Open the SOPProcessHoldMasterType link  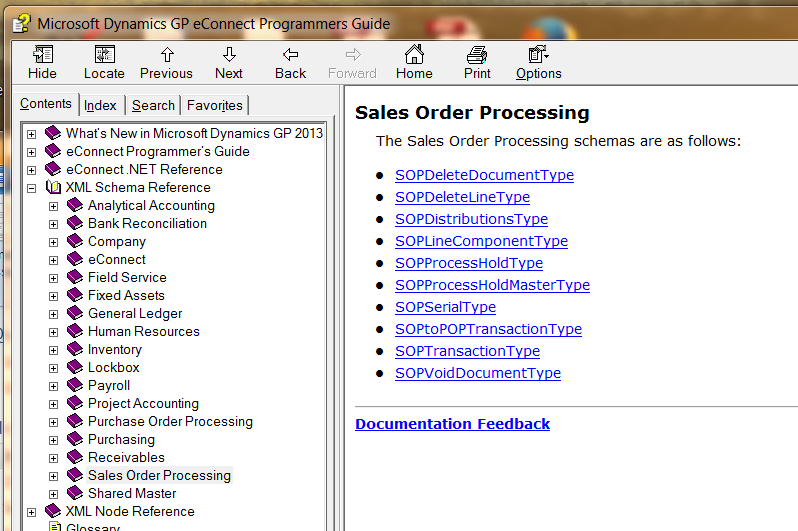pos(493,285)
